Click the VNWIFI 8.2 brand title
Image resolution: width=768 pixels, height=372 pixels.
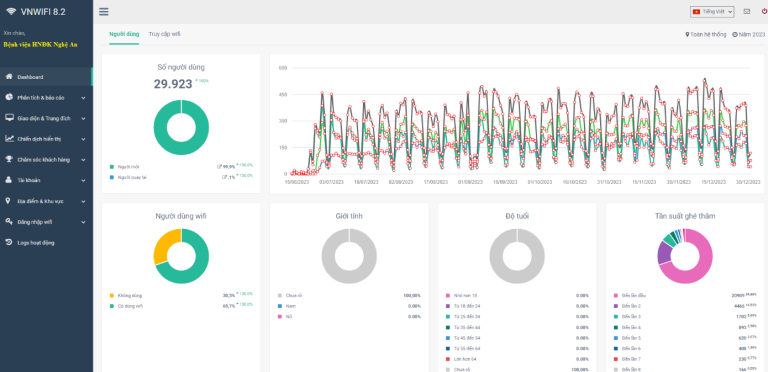(x=43, y=12)
